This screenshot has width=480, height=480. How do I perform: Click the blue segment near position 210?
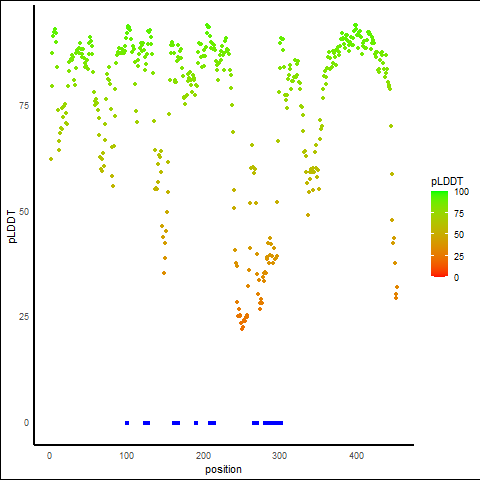click(x=212, y=423)
